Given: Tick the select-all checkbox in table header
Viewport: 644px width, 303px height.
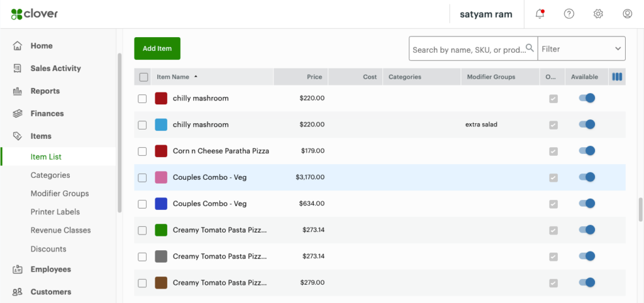Looking at the screenshot, I should (143, 77).
